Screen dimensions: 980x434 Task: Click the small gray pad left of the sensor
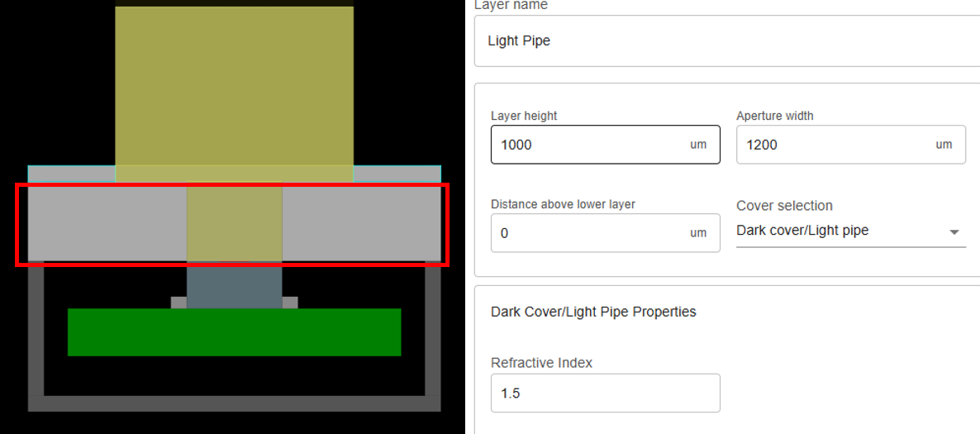coord(178,303)
